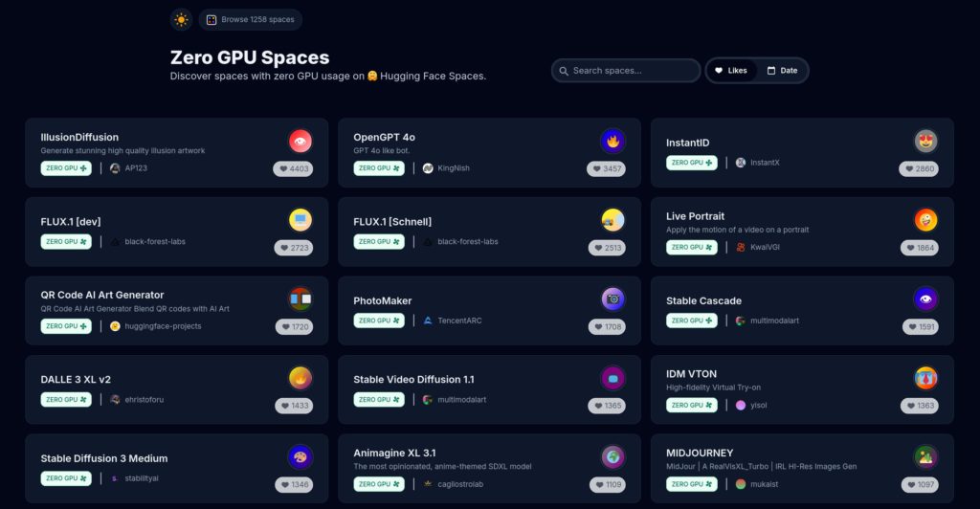Open the IDM VTON space card
This screenshot has width=980, height=509.
pos(802,389)
